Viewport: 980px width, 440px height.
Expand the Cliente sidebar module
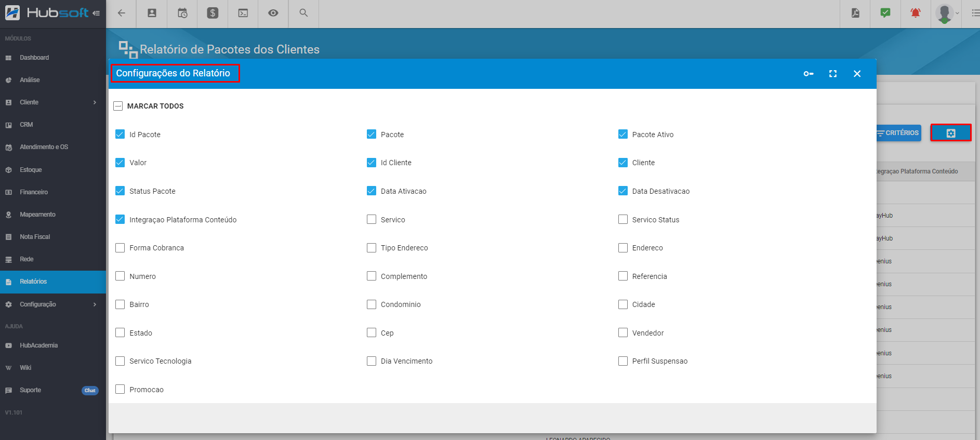click(52, 102)
